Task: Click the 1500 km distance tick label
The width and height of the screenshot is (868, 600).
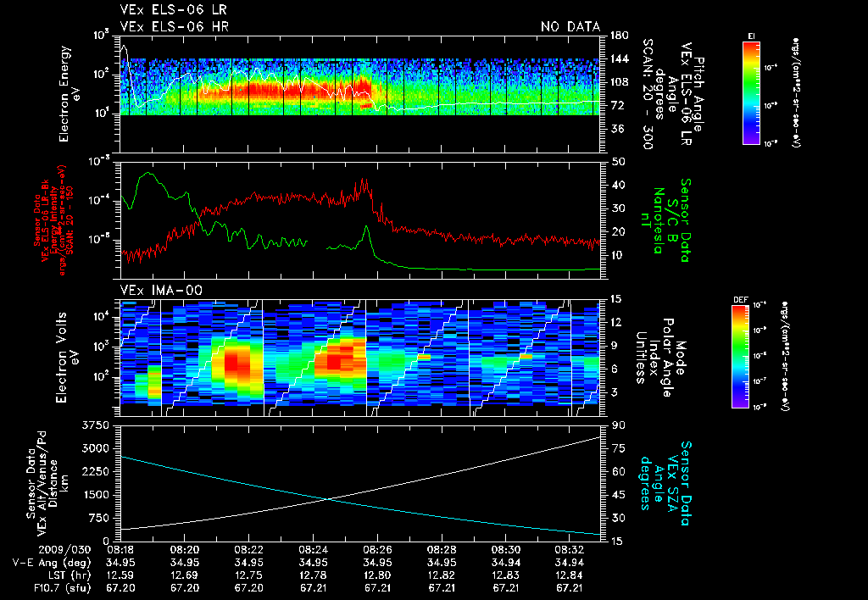Action: 95,495
